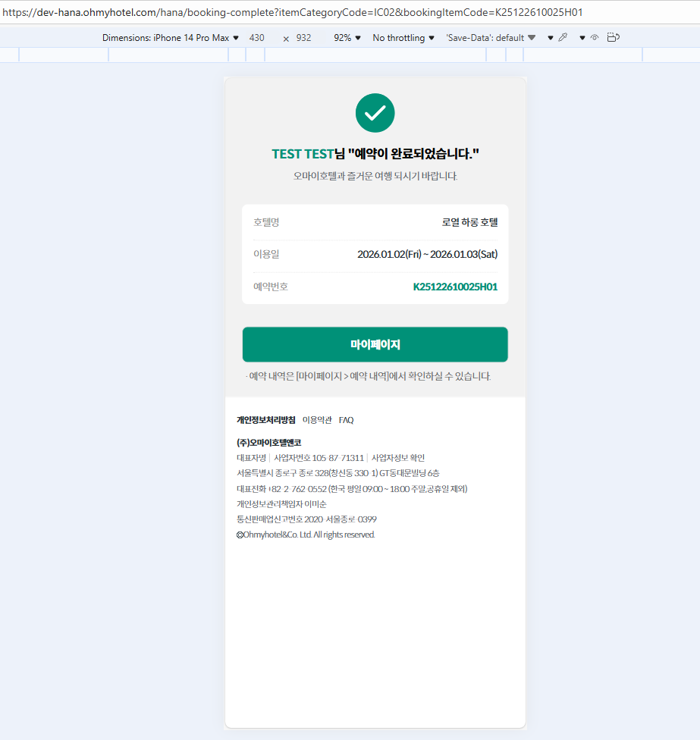
Task: Click the 예약번호 label
Action: pos(271,287)
